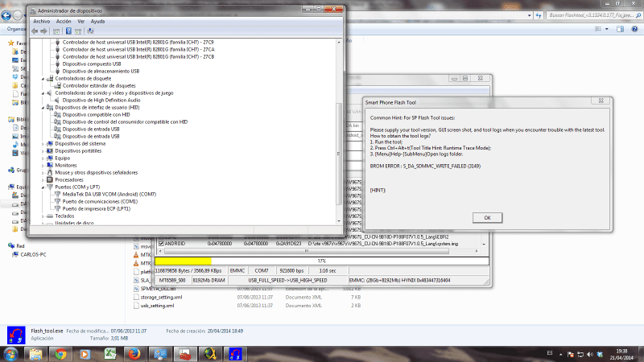Collapse the Puertos (COM y LPT) node
The width and height of the screenshot is (644, 362).
click(x=43, y=187)
